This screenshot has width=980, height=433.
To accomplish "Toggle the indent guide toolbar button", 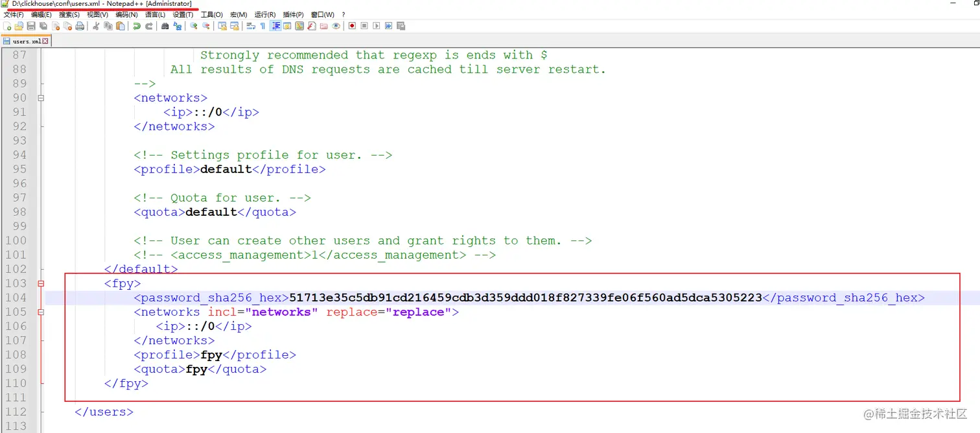I will tap(275, 26).
